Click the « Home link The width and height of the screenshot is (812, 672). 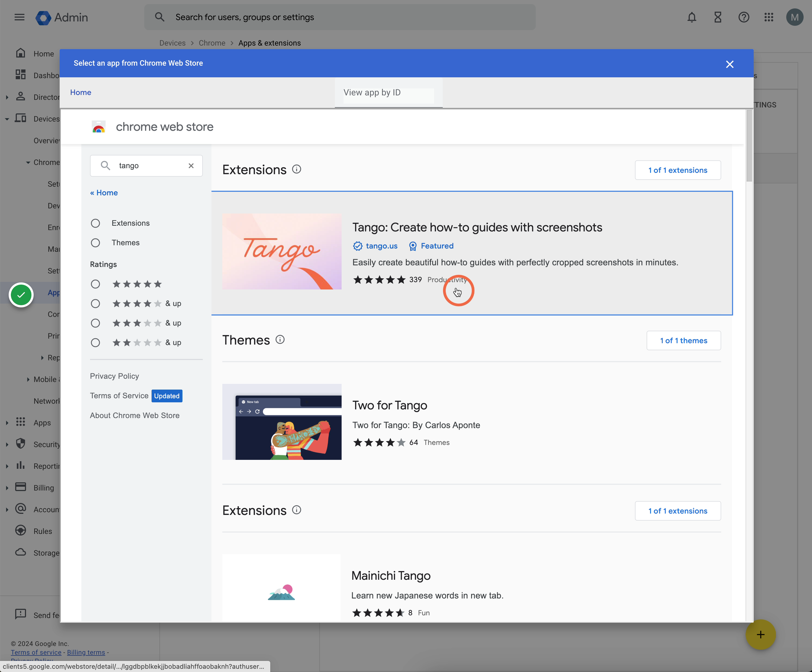click(104, 193)
